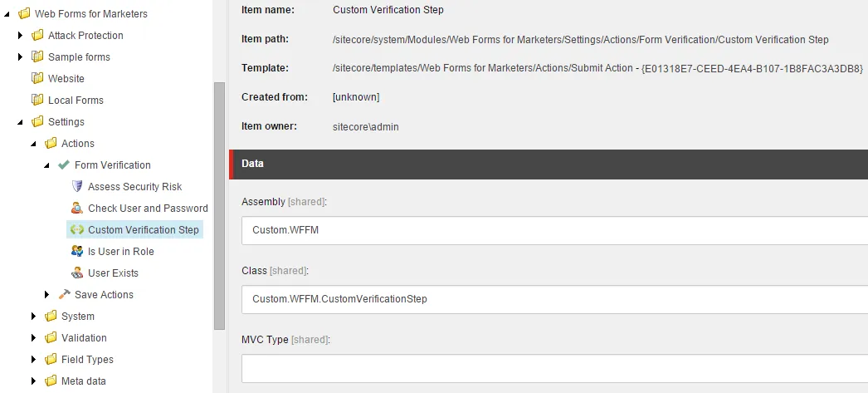Expand the Save Actions node
Image resolution: width=868 pixels, height=393 pixels.
pyautogui.click(x=47, y=295)
